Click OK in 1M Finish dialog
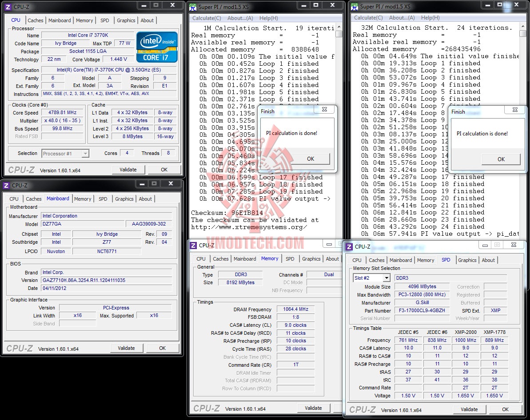Screen dimensions: 530x420 (x=311, y=159)
